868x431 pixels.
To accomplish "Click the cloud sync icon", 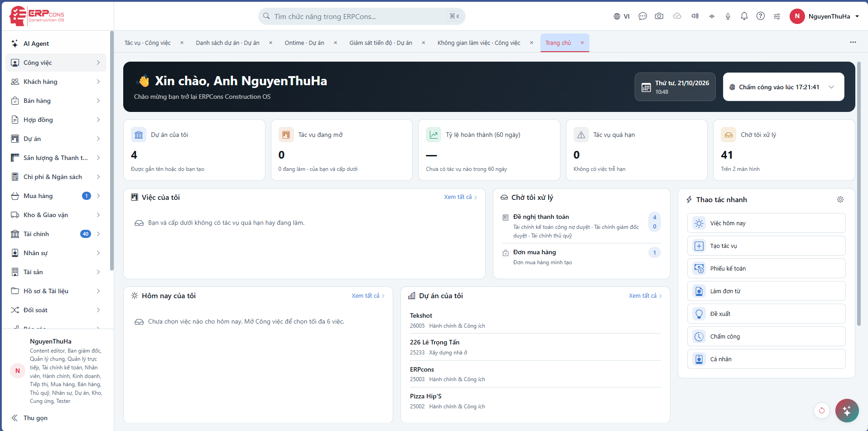I will tap(677, 16).
